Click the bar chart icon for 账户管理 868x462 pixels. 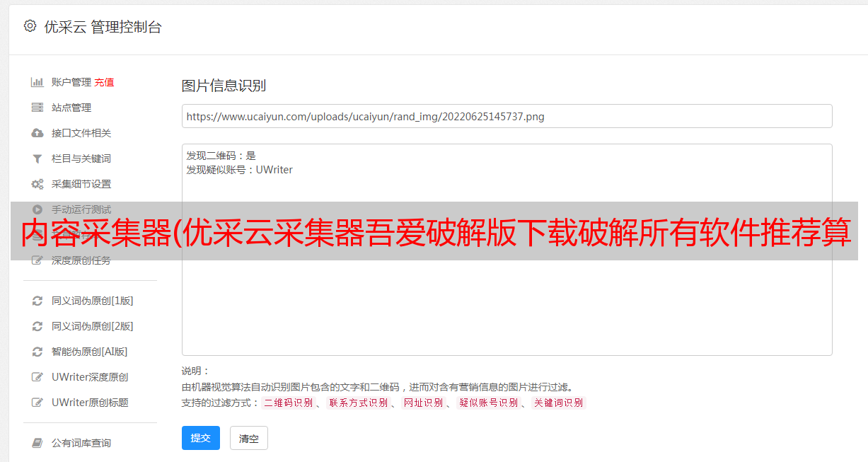tap(37, 82)
